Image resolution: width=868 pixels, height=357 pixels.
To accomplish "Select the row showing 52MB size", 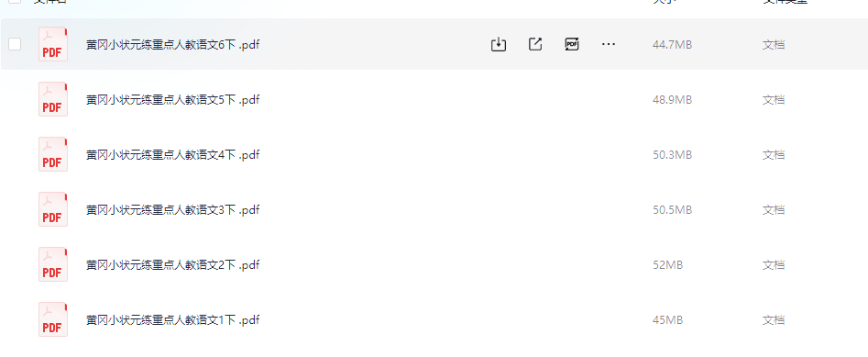I will point(434,265).
